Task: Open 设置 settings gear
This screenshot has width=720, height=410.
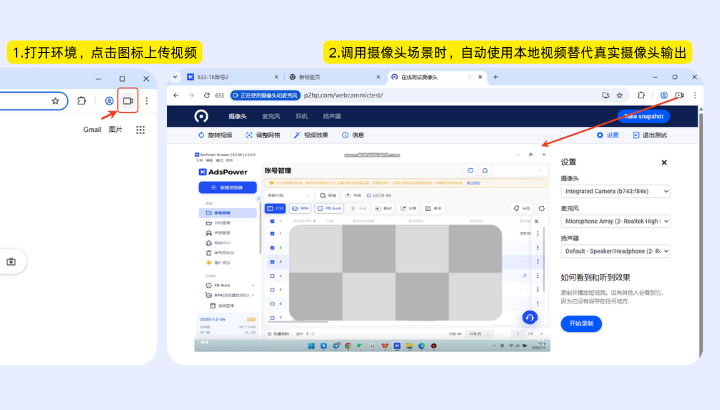Action: pyautogui.click(x=608, y=135)
